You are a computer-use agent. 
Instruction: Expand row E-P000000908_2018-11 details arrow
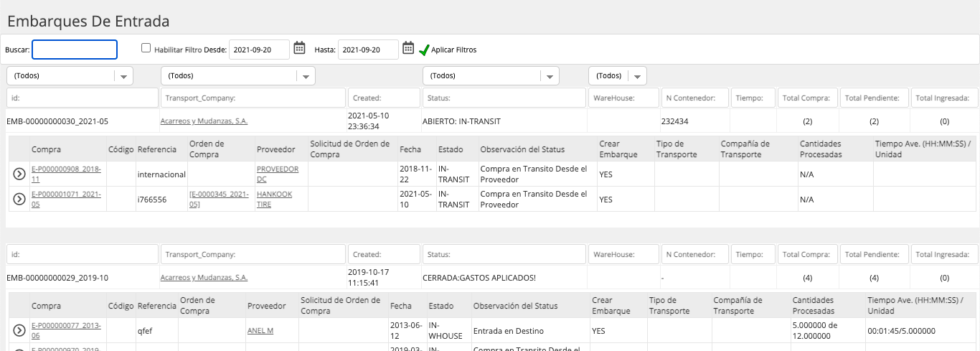[x=19, y=174]
